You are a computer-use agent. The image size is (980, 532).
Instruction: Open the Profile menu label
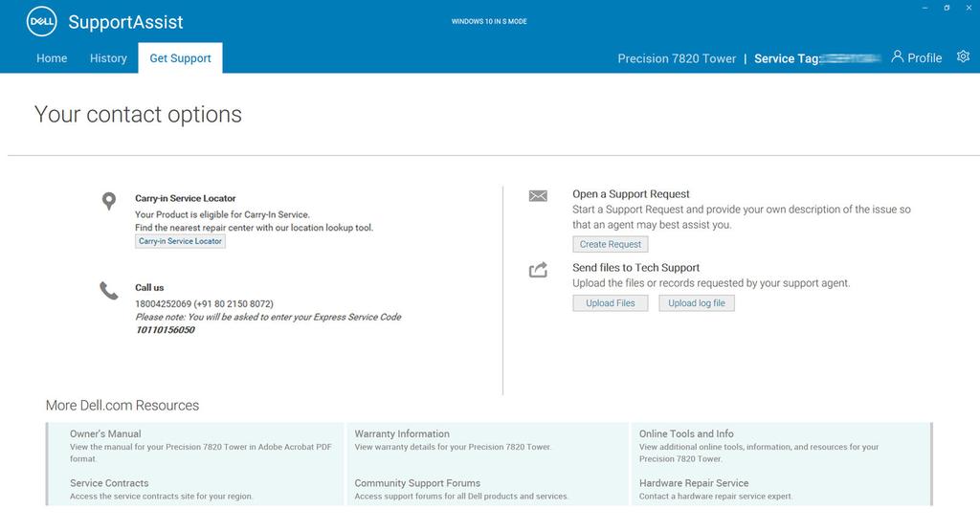click(x=924, y=58)
